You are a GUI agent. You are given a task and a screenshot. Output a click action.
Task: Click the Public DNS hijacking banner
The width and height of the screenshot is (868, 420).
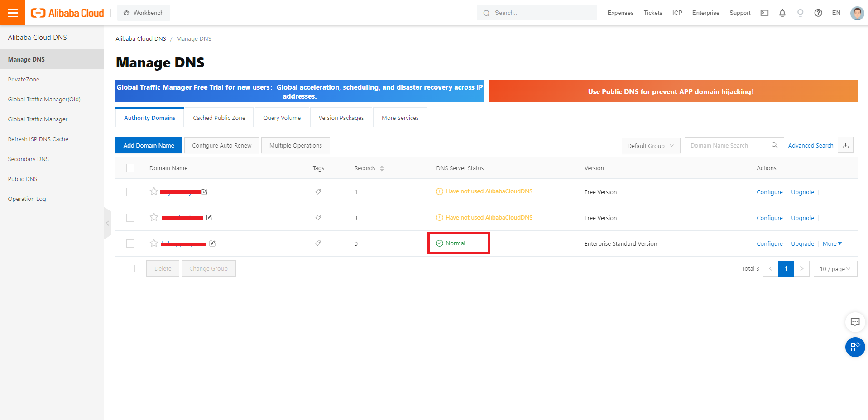tap(673, 91)
